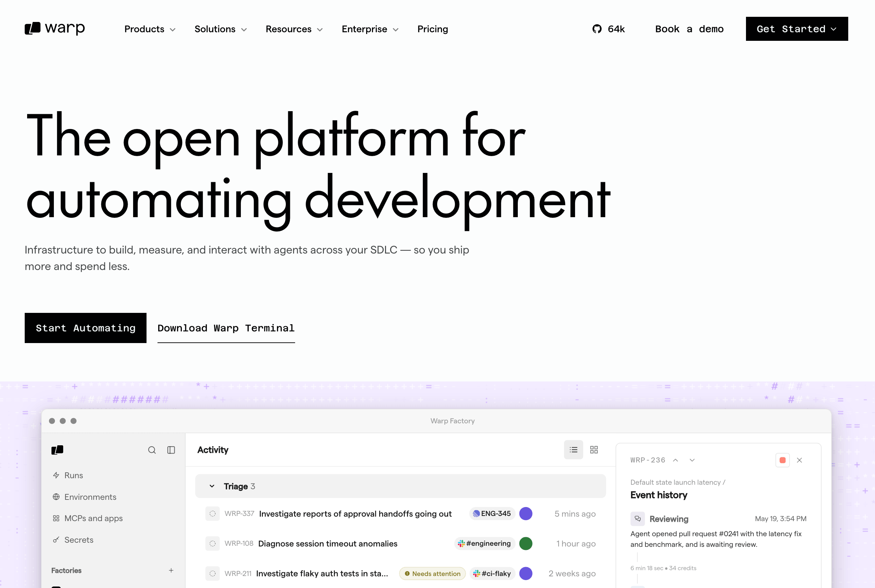Screen dimensions: 875x588
Task: Click the '2 weeks ago' timestamp
Action: (572, 573)
